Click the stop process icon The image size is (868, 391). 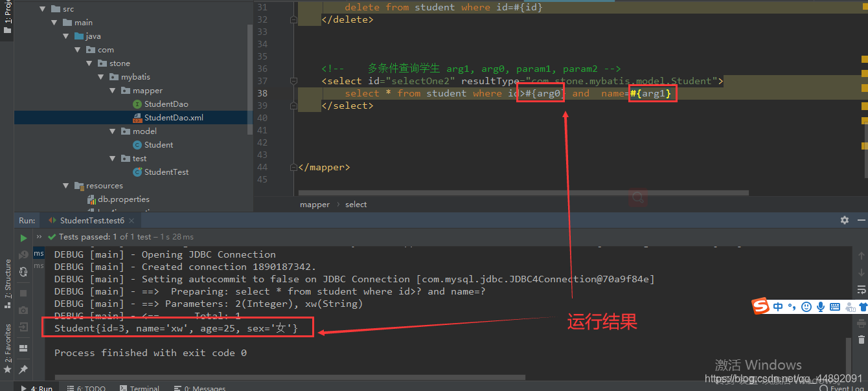click(x=24, y=293)
